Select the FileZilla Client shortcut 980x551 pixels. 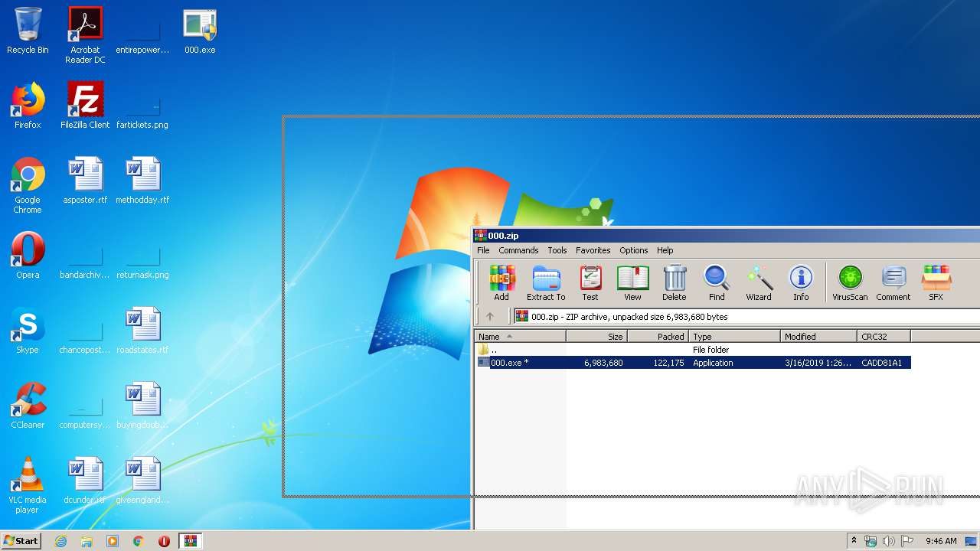85,106
